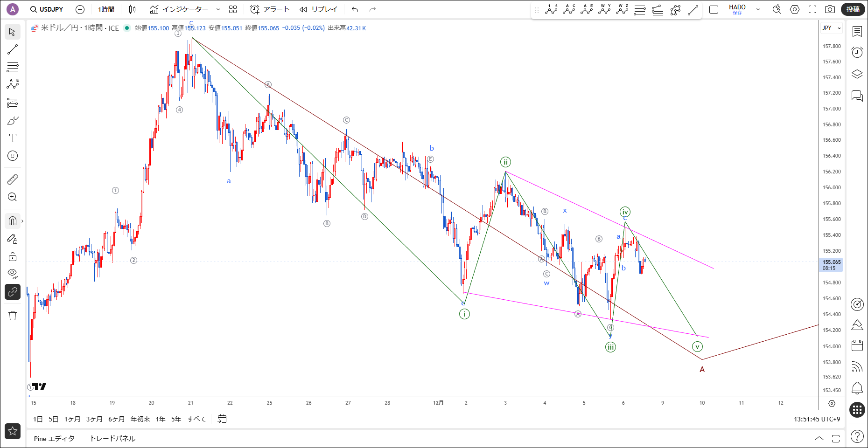Select the 1日 date range
The height and width of the screenshot is (448, 868).
pyautogui.click(x=38, y=419)
